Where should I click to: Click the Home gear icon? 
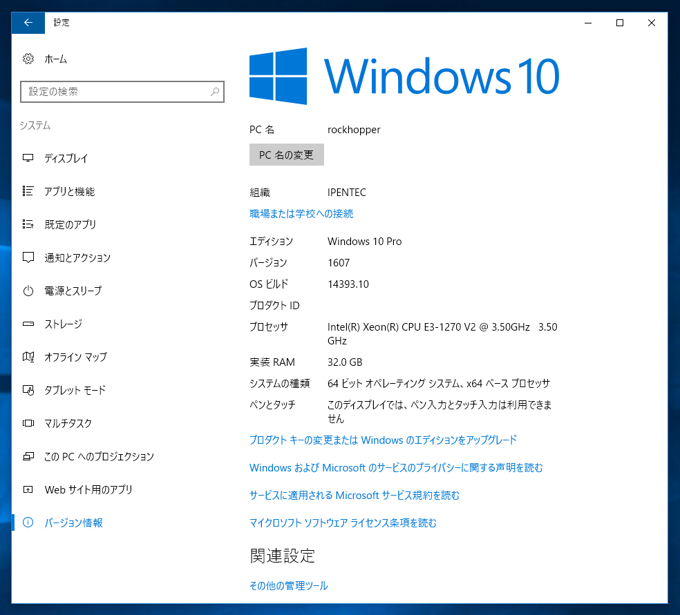click(28, 59)
